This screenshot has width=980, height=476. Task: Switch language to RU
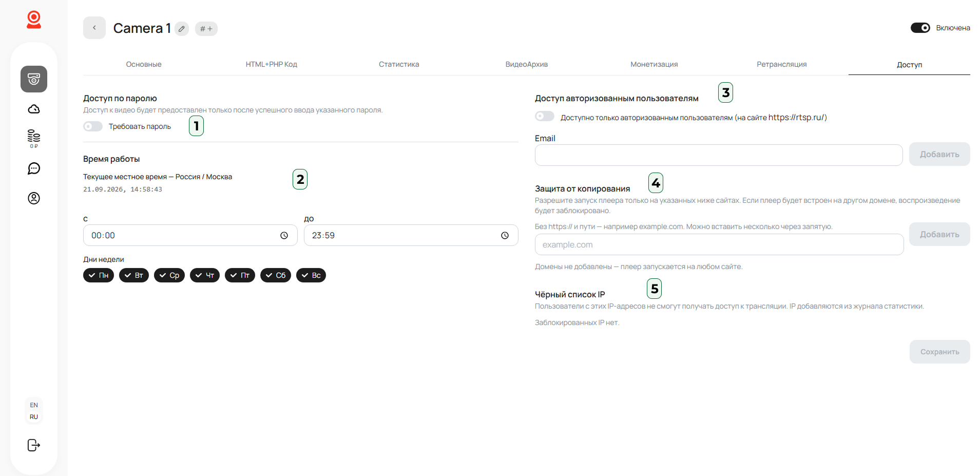point(34,417)
